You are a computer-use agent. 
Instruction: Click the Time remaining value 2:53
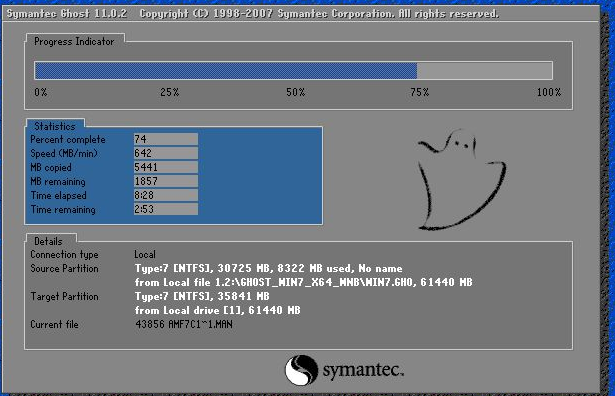coord(166,209)
